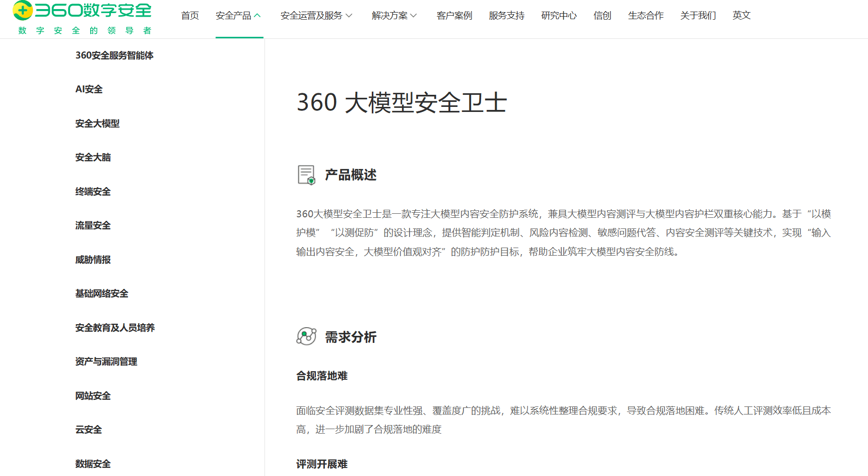Click the 数字安全的领导者 tagline

coord(85,31)
